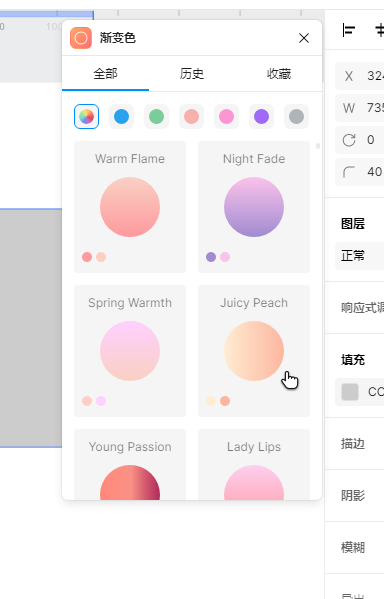Apply the Night Fade gradient circle
This screenshot has height=599, width=384.
254,207
